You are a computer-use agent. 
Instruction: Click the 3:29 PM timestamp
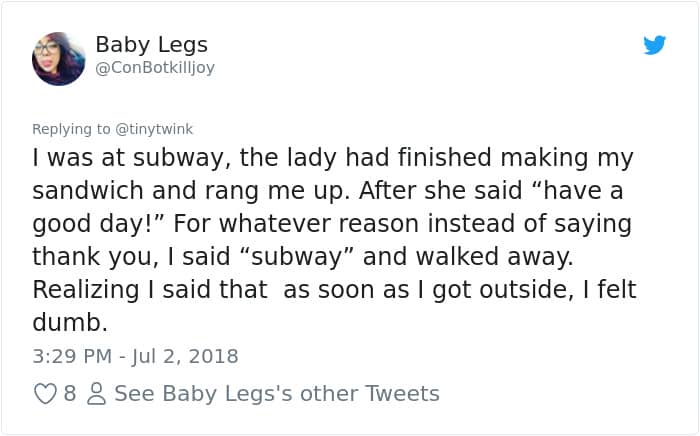[x=72, y=356]
